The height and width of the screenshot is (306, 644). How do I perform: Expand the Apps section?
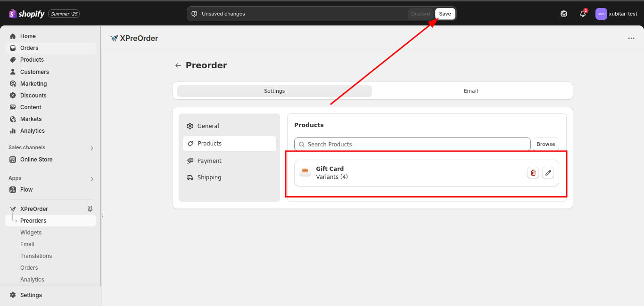(x=92, y=178)
